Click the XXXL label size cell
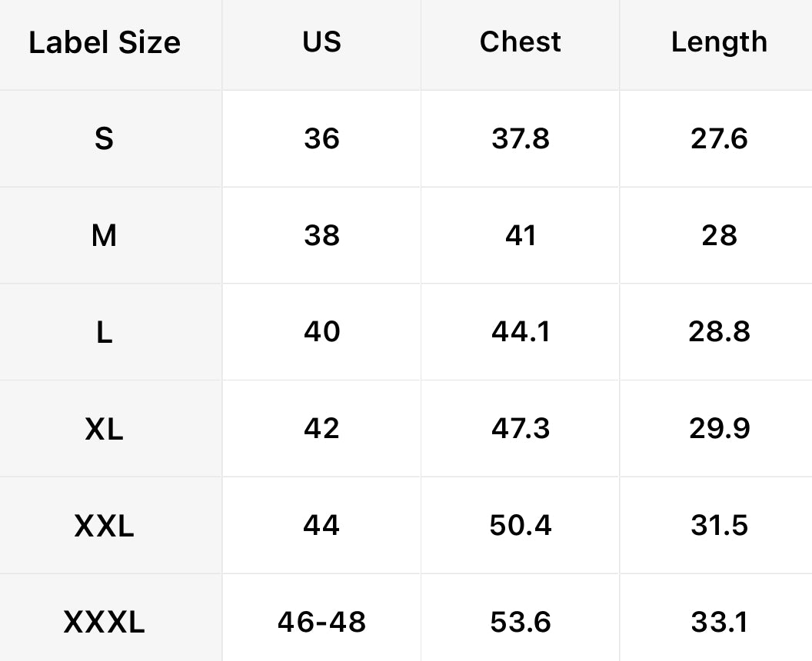This screenshot has height=661, width=812. pos(105,622)
